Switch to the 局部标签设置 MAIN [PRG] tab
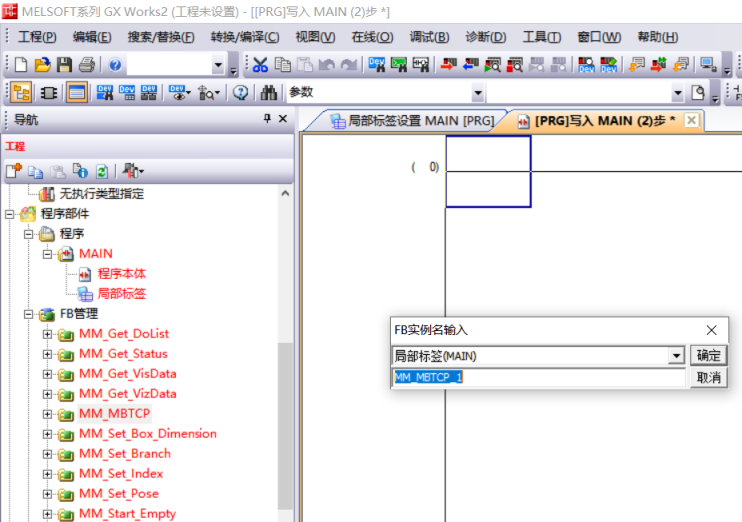742x522 pixels. [x=413, y=121]
